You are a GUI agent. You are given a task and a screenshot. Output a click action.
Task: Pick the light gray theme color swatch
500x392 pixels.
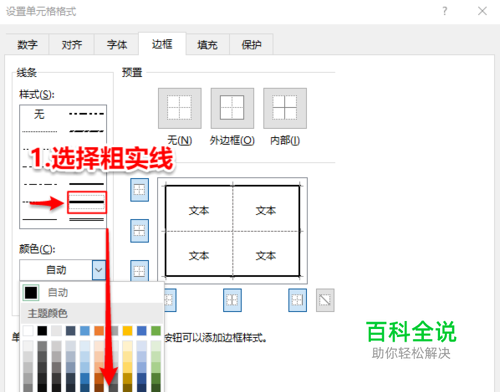point(56,331)
